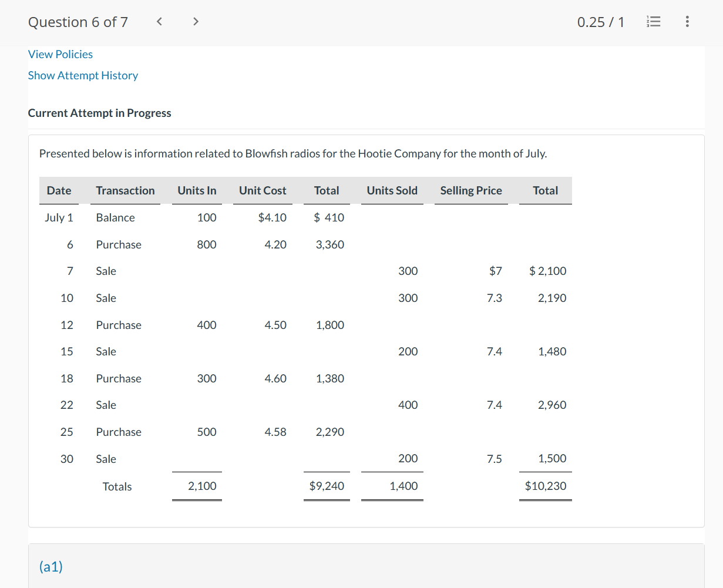The height and width of the screenshot is (588, 723).
Task: Open the three-dot more options menu
Action: pos(687,22)
